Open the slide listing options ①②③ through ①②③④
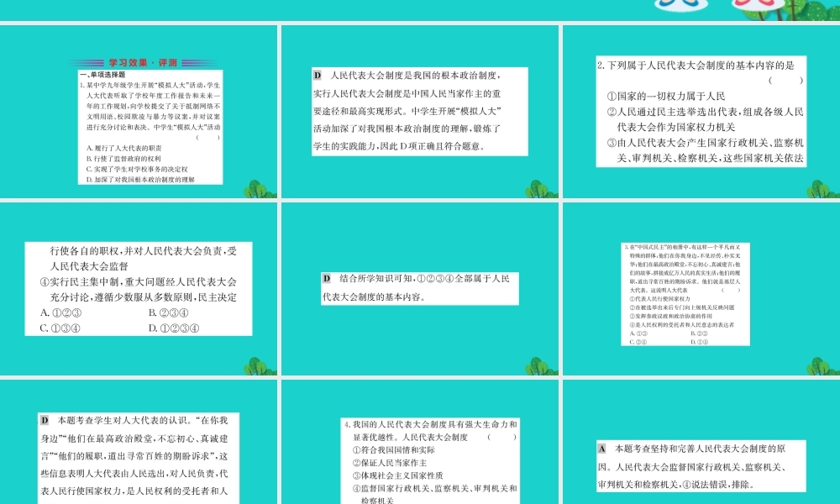The image size is (840, 504). pos(139,289)
